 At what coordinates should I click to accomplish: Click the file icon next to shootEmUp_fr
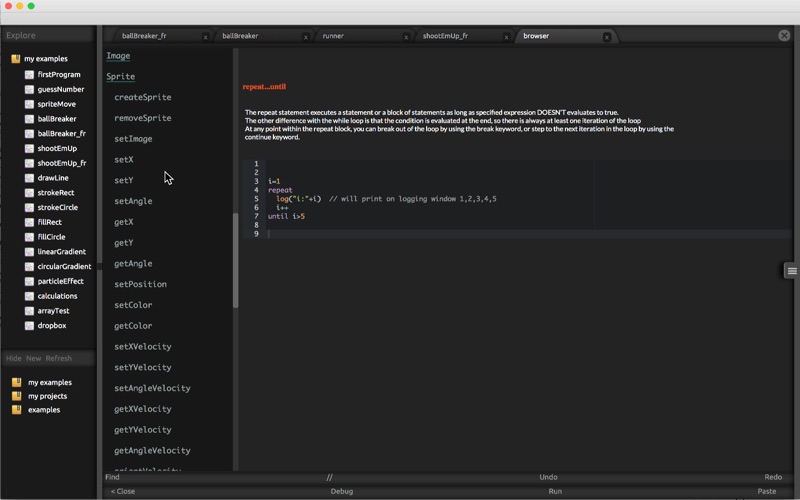(x=30, y=163)
